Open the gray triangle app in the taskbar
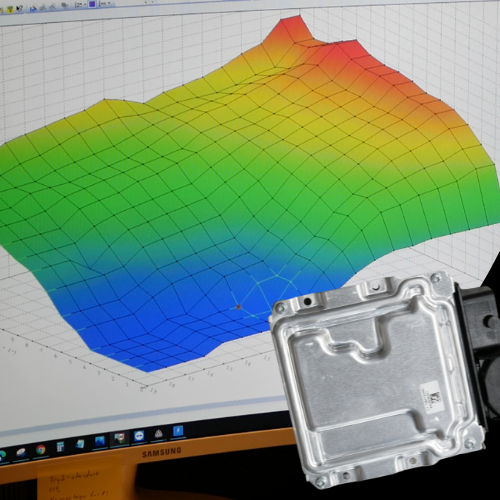Image resolution: width=500 pixels, height=500 pixels. click(x=159, y=434)
